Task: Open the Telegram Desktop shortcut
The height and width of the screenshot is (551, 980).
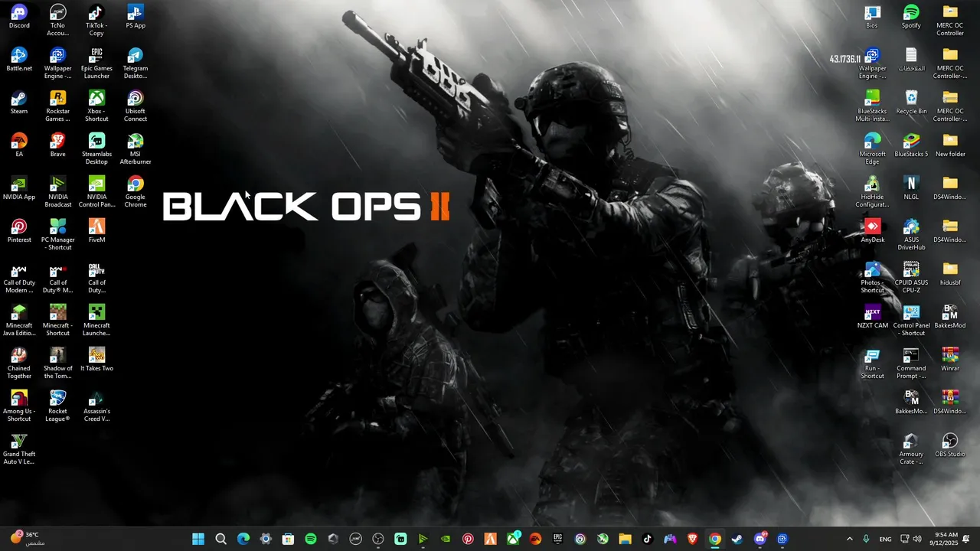Action: (x=136, y=64)
